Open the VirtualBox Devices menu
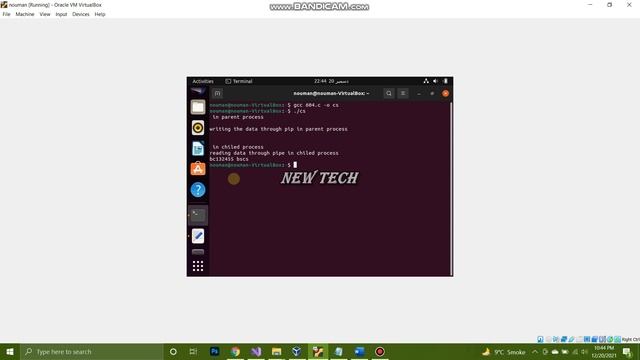640x360 pixels. [x=81, y=14]
